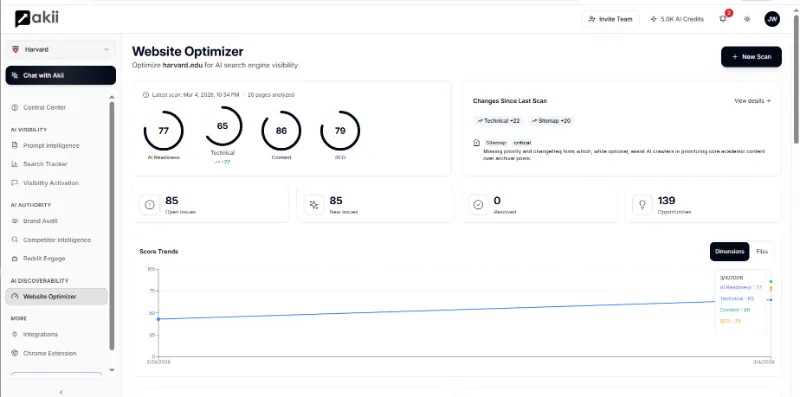Start a New Scan
Image resolution: width=800 pixels, height=397 pixels.
751,57
